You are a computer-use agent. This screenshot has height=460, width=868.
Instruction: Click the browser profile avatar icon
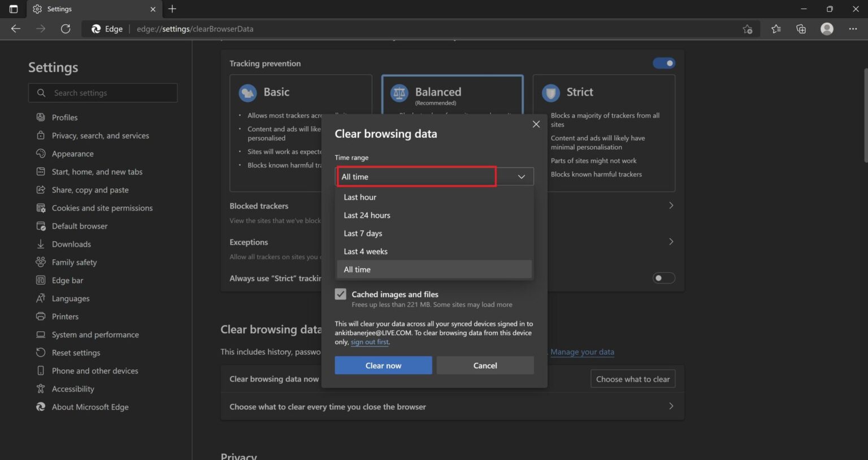(827, 29)
